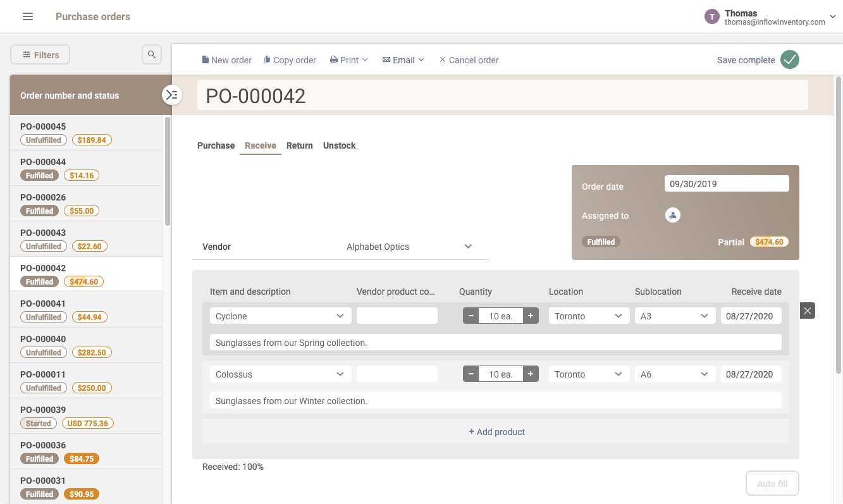Image resolution: width=843 pixels, height=504 pixels.
Task: Click the Order date field
Action: [x=727, y=183]
